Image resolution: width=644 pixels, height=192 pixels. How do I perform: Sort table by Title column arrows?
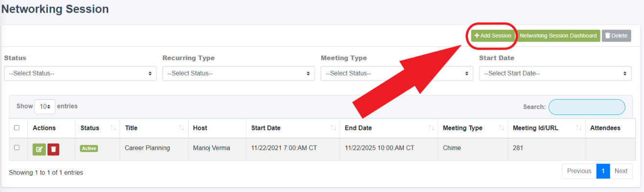point(182,128)
